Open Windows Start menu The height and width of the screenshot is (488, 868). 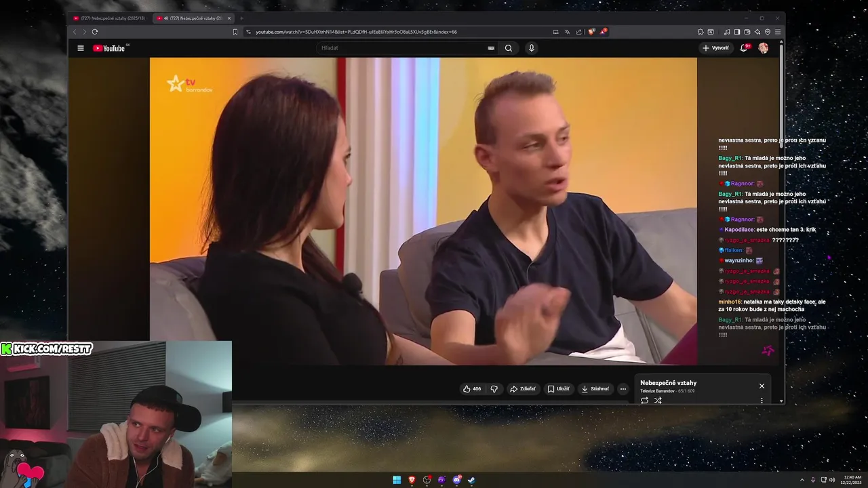[x=397, y=480]
